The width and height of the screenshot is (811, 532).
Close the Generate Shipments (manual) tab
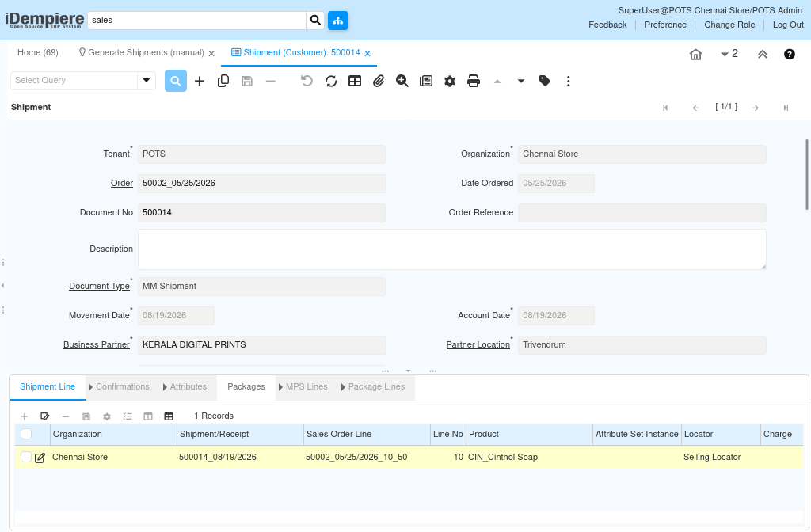pos(211,53)
